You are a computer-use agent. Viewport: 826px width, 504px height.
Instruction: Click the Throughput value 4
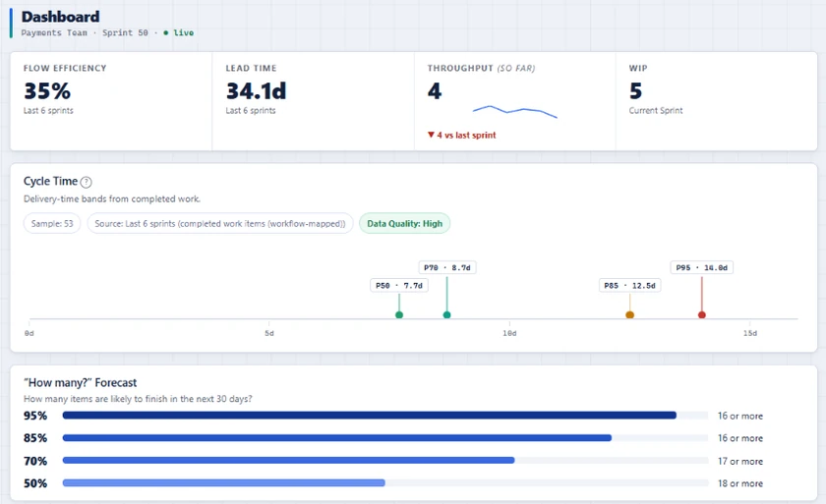point(435,91)
